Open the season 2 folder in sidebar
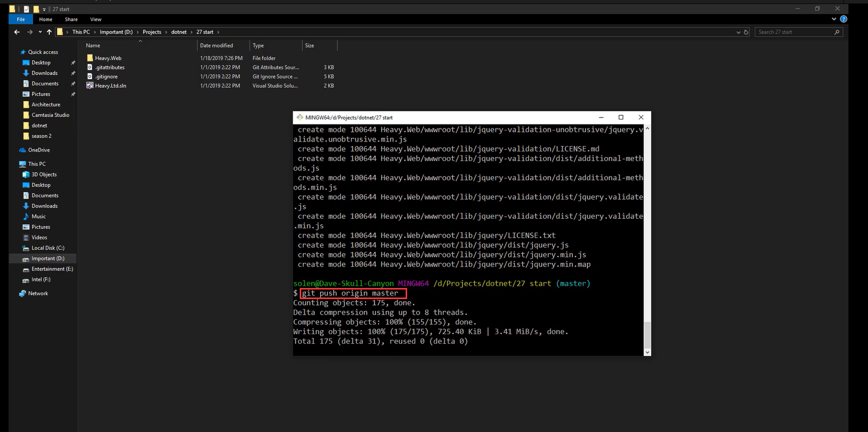The image size is (868, 432). [x=41, y=136]
